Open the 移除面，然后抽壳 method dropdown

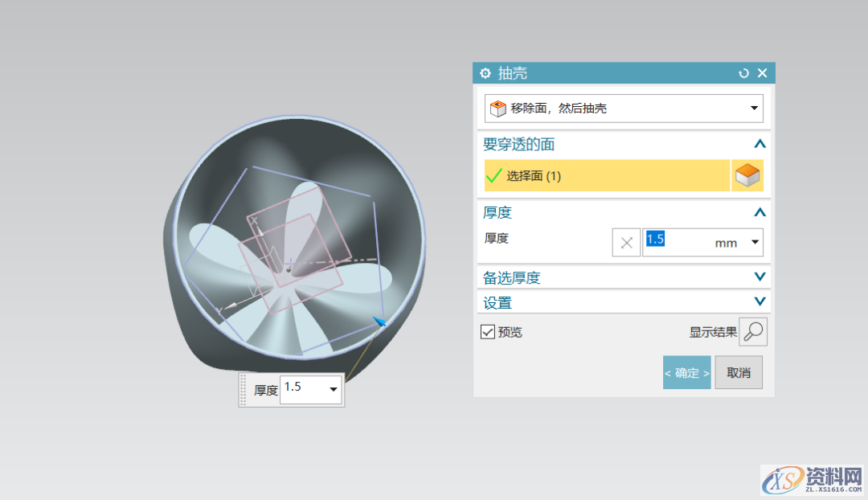pyautogui.click(x=754, y=108)
